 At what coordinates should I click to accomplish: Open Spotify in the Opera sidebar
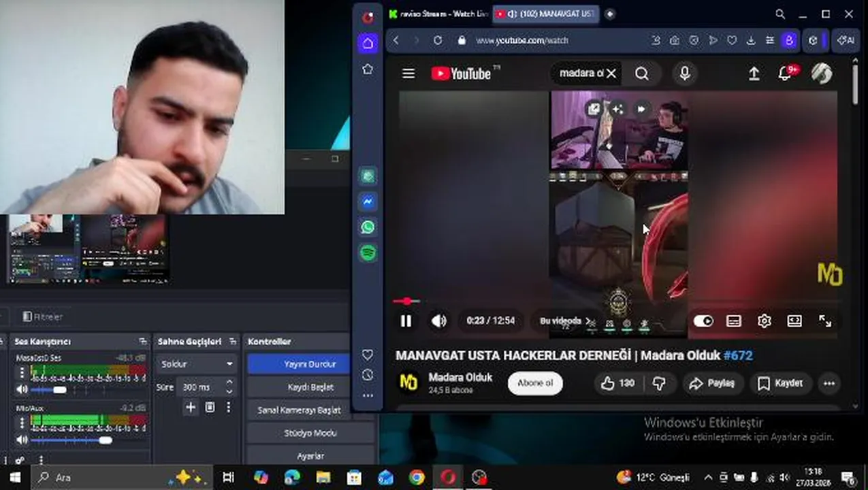pos(368,252)
